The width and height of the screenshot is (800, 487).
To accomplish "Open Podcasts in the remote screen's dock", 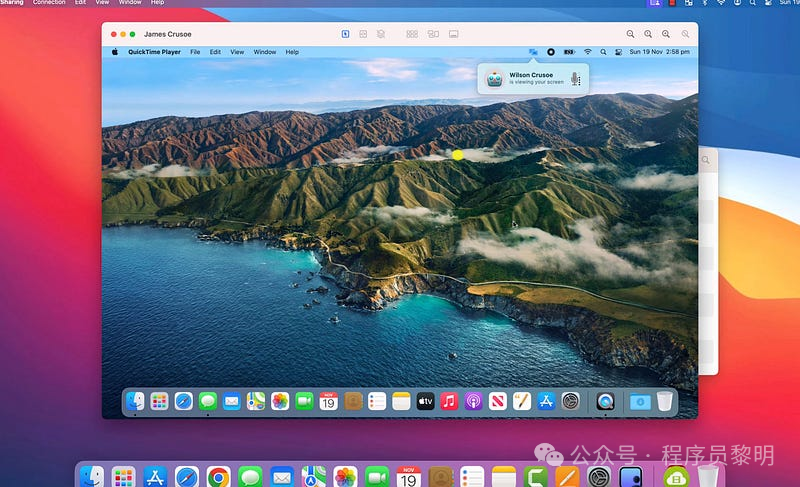I will [473, 401].
